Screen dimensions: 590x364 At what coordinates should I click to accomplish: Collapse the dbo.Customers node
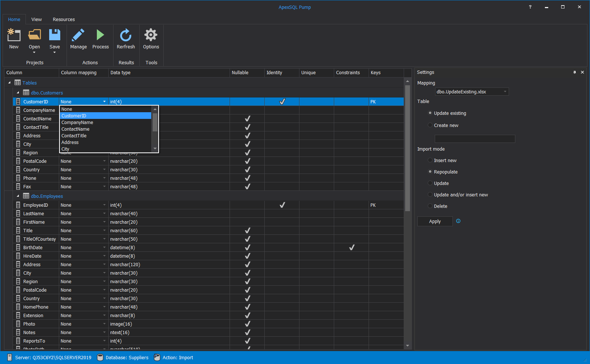(x=18, y=93)
